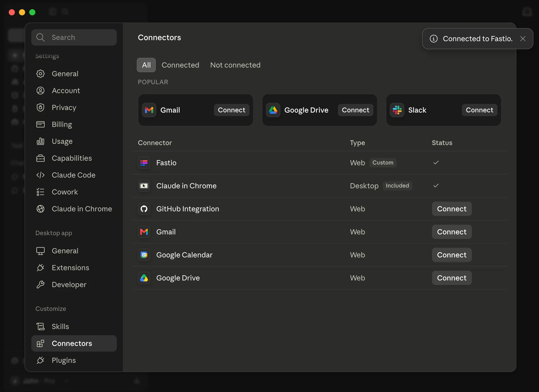Click the Custom badge on Fastio row
Viewport: 539px width, 392px height.
pos(383,163)
